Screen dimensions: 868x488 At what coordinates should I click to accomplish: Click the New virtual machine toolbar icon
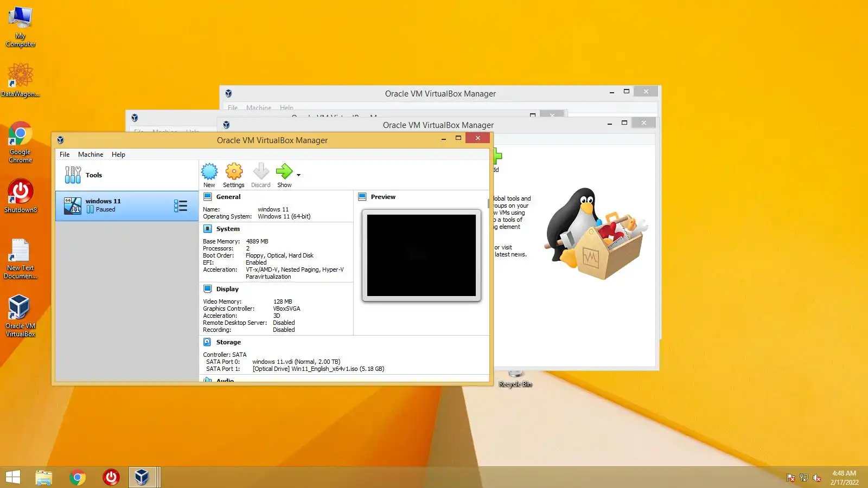(209, 175)
